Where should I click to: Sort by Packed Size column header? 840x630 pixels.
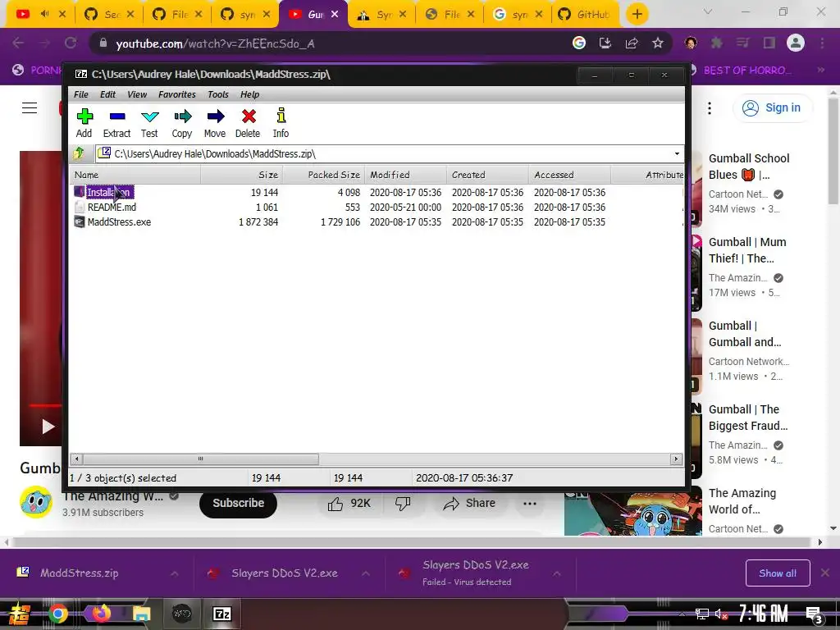(x=323, y=175)
